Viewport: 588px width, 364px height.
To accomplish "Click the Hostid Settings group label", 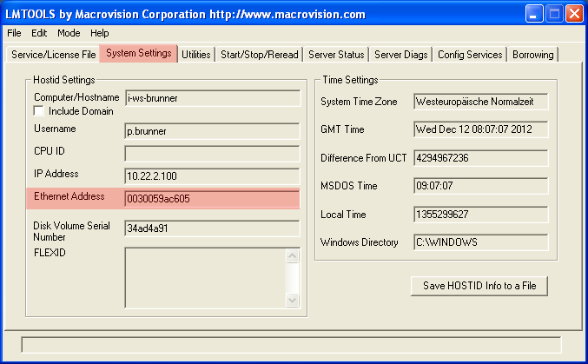I will 63,80.
